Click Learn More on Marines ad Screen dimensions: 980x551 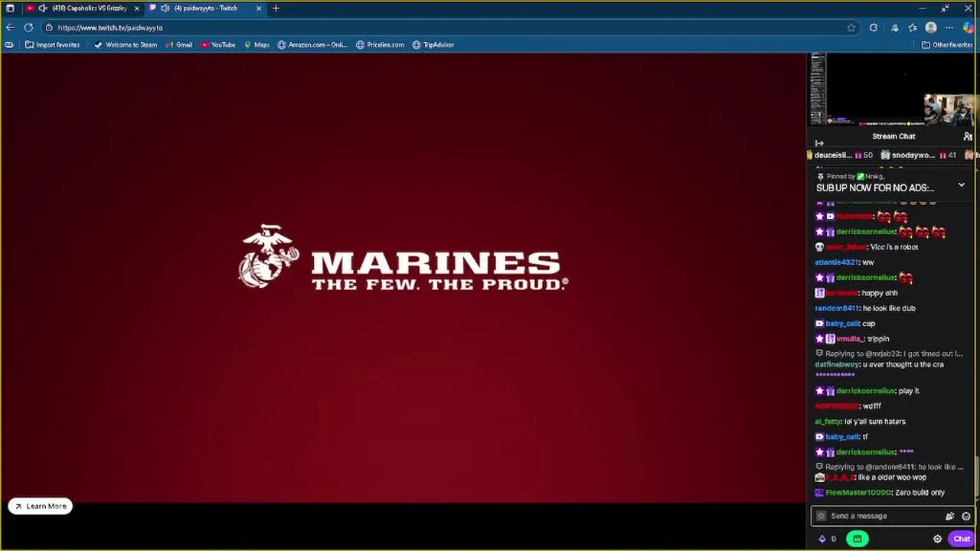click(41, 506)
